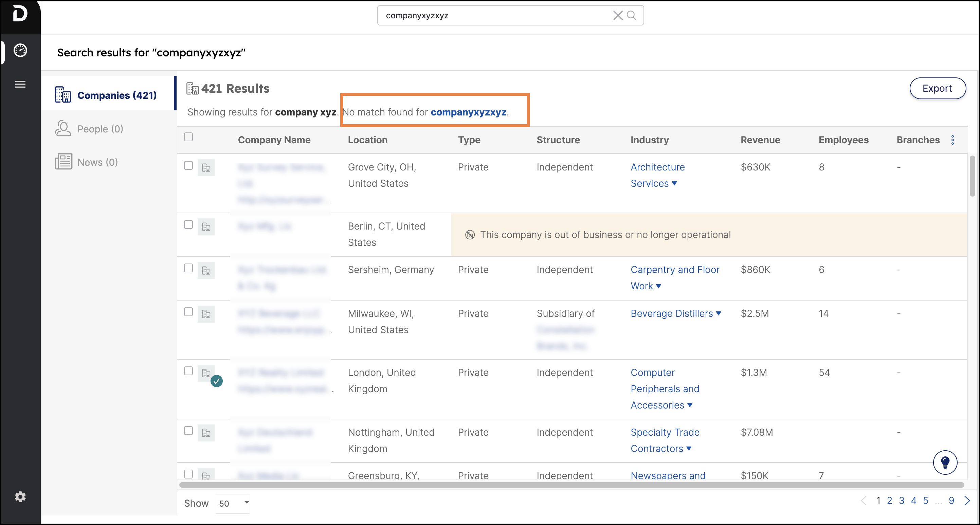980x525 pixels.
Task: Check the Sersheim, Germany row checkbox
Action: click(188, 268)
